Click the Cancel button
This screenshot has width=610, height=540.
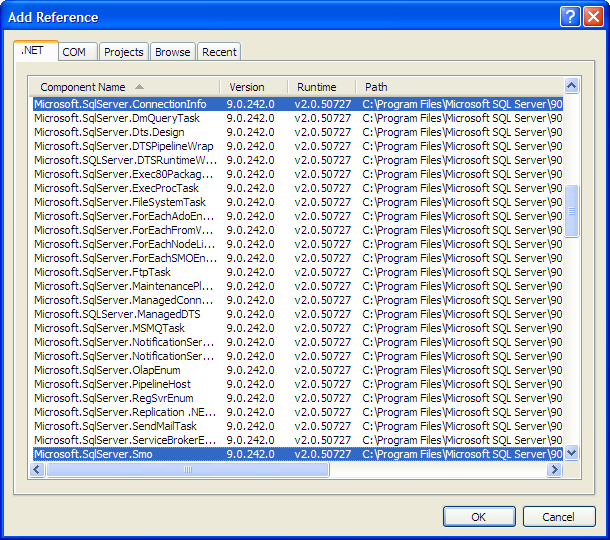(x=559, y=517)
